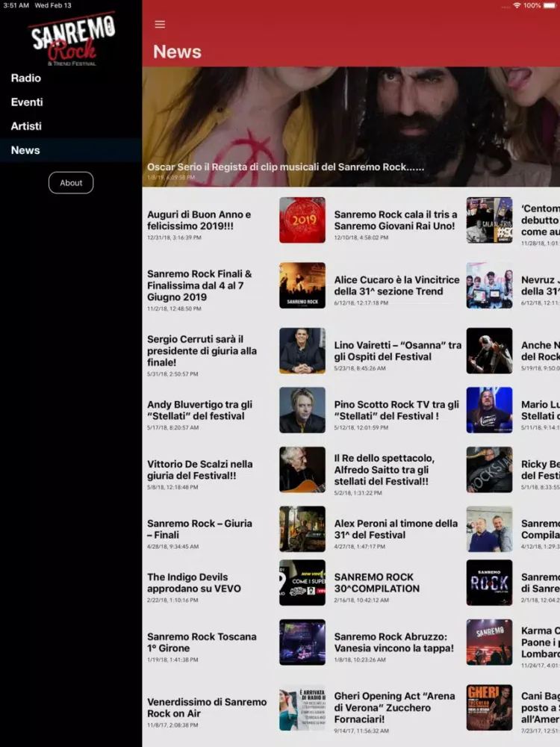
Task: Open featured Oscar Serio article banner
Action: point(351,127)
